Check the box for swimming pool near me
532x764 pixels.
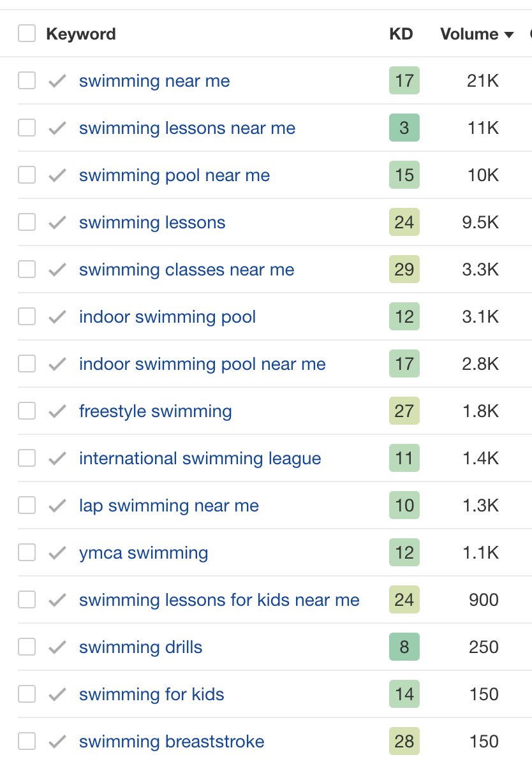click(27, 175)
